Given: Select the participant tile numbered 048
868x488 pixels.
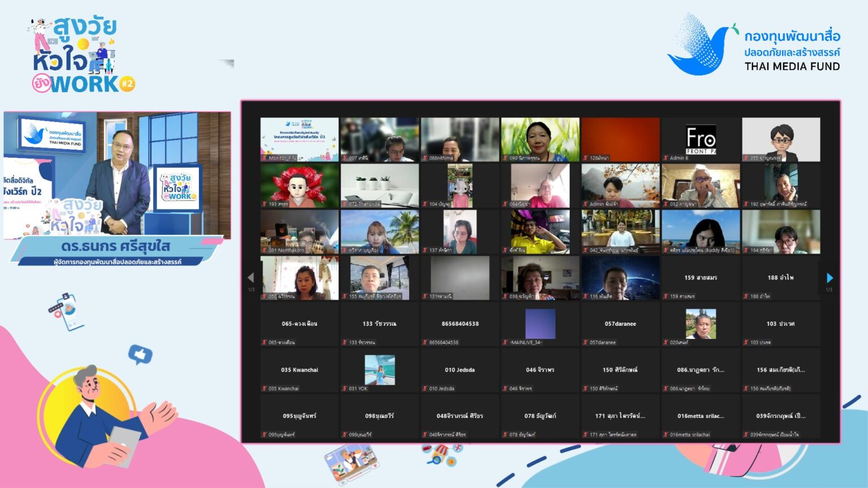Looking at the screenshot, I should click(460, 417).
